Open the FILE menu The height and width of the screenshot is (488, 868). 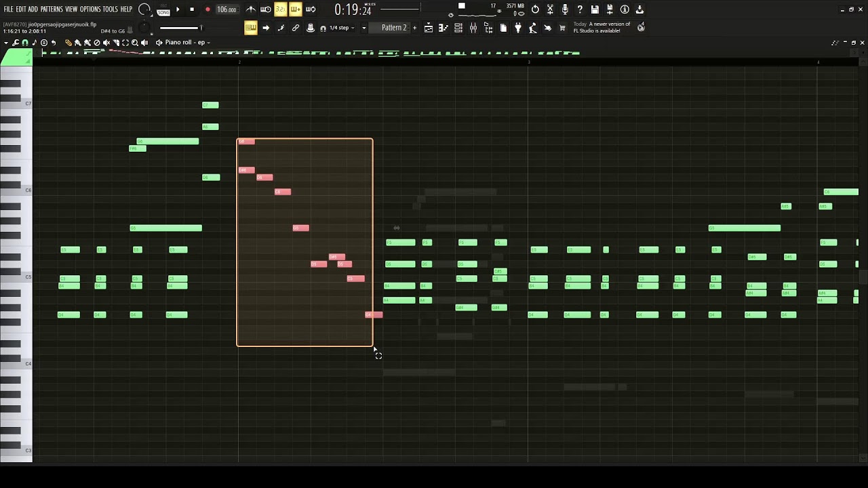click(x=8, y=9)
